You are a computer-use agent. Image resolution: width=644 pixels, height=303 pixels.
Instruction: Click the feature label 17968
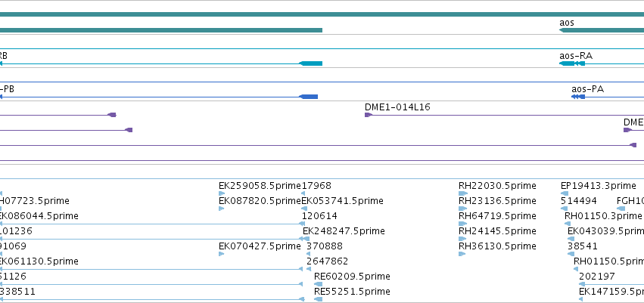316,186
